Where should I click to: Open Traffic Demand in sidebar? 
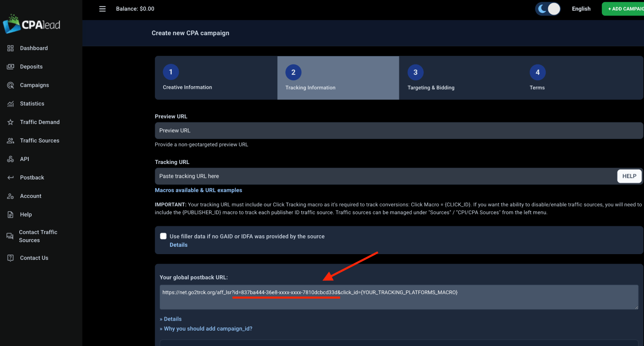[40, 122]
